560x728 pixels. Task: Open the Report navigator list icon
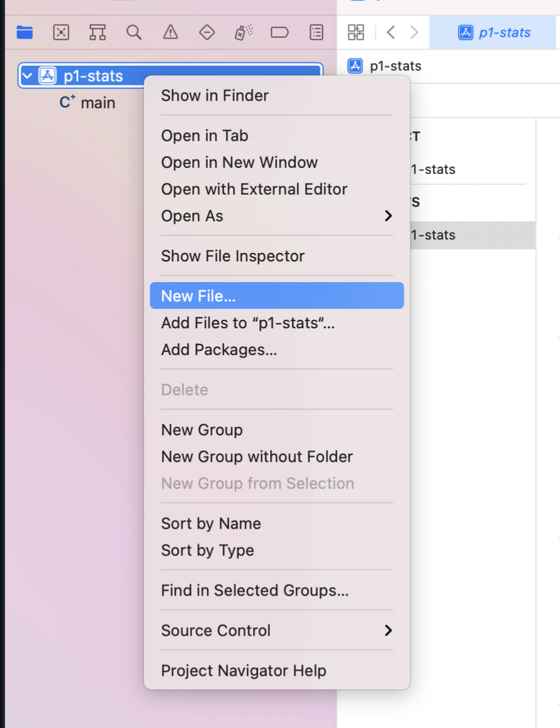316,32
